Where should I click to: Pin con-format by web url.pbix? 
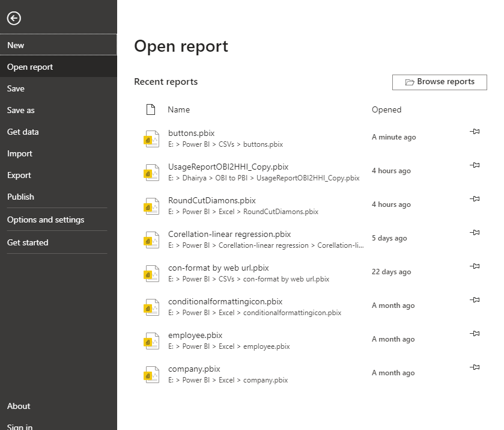[475, 266]
